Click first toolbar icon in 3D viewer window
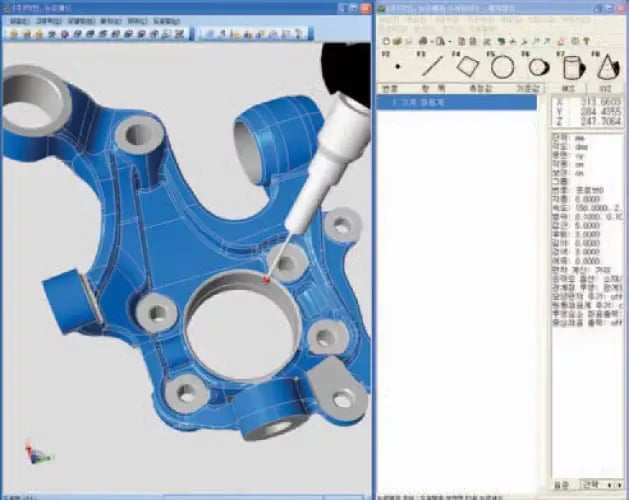Screen dimensions: 629x500 click(x=11, y=32)
